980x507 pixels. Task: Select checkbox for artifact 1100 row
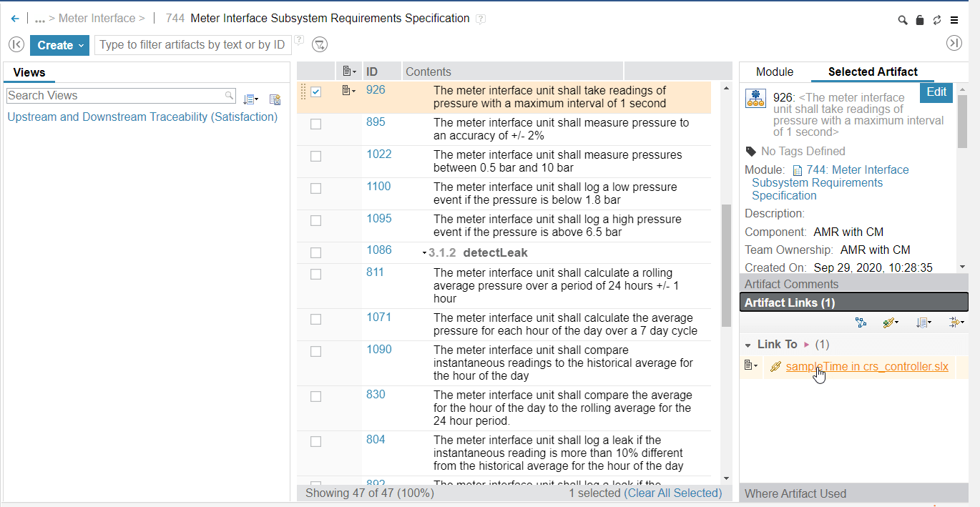pos(316,188)
